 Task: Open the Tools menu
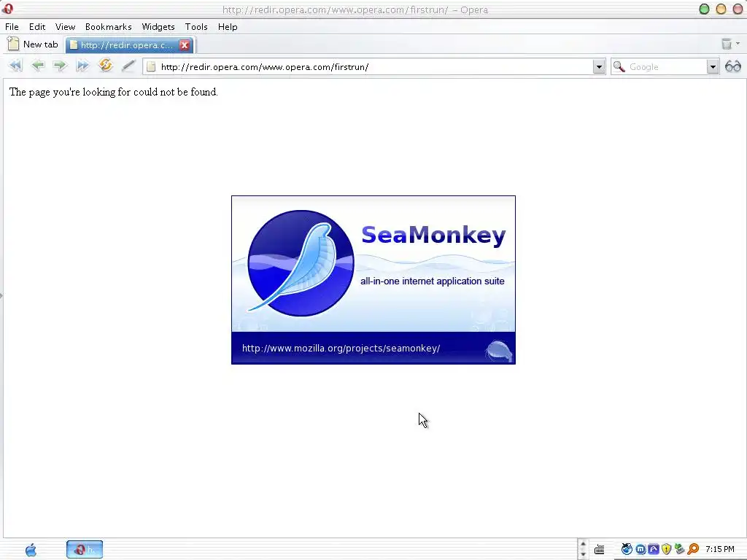[196, 27]
